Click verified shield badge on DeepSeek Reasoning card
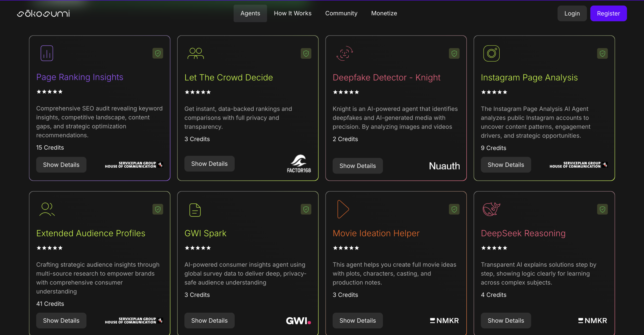The image size is (644, 335). coord(602,209)
